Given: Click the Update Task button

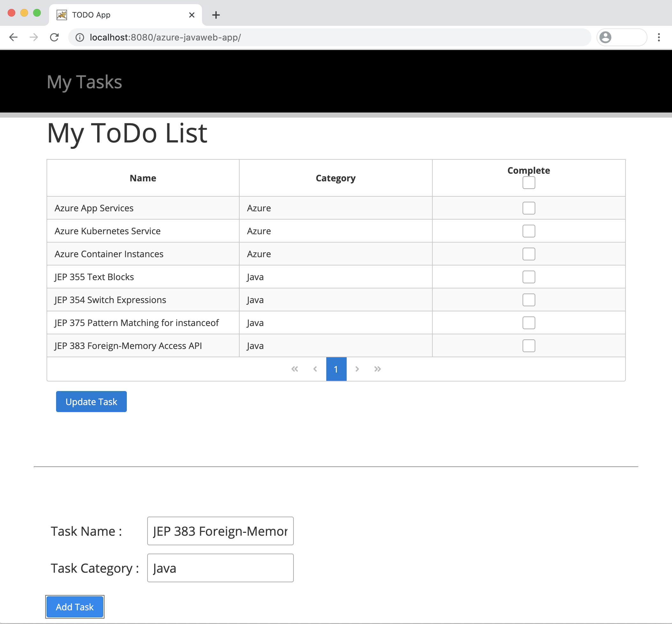Looking at the screenshot, I should coord(91,402).
